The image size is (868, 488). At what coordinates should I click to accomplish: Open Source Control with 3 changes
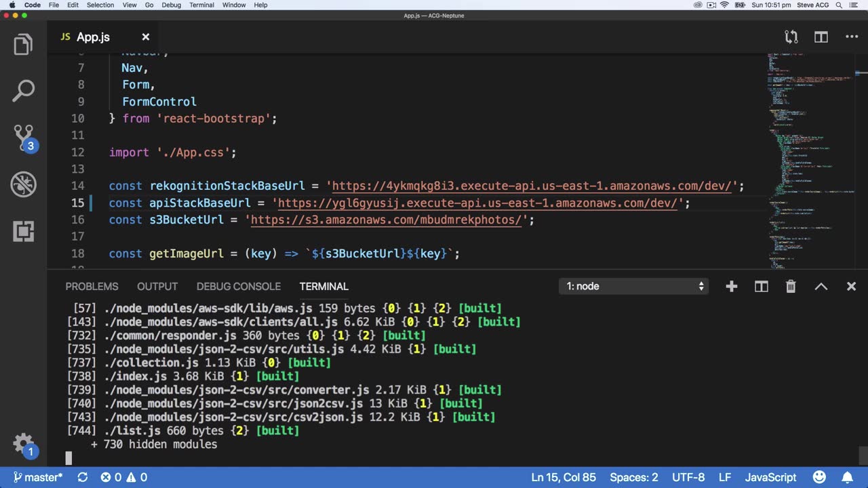(23, 138)
